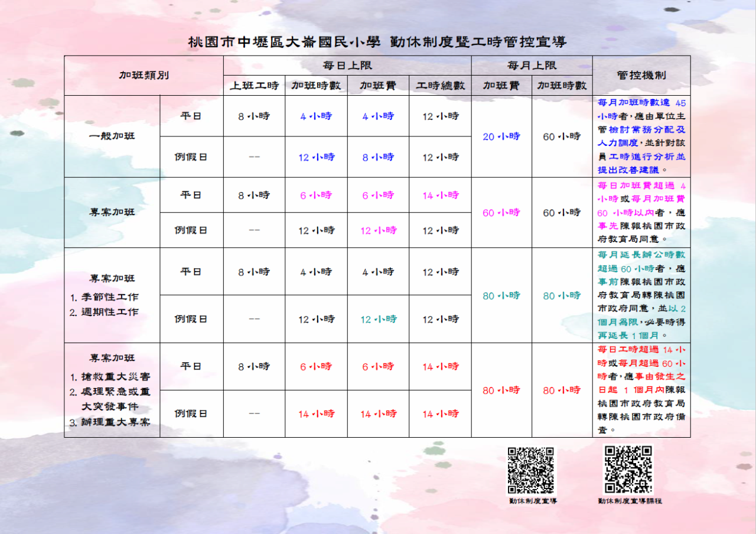Click pink 12 小時 holiday overtime pay cell
This screenshot has height=534, width=756.
click(378, 230)
